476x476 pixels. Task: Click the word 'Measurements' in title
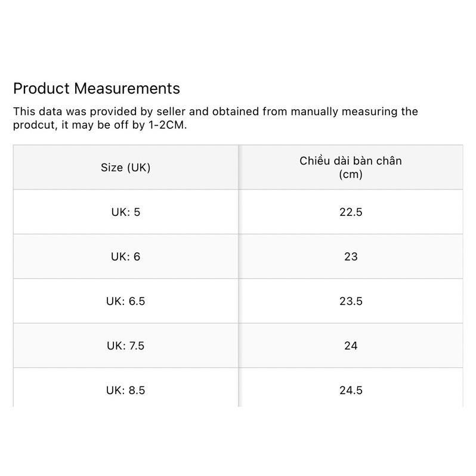(127, 89)
